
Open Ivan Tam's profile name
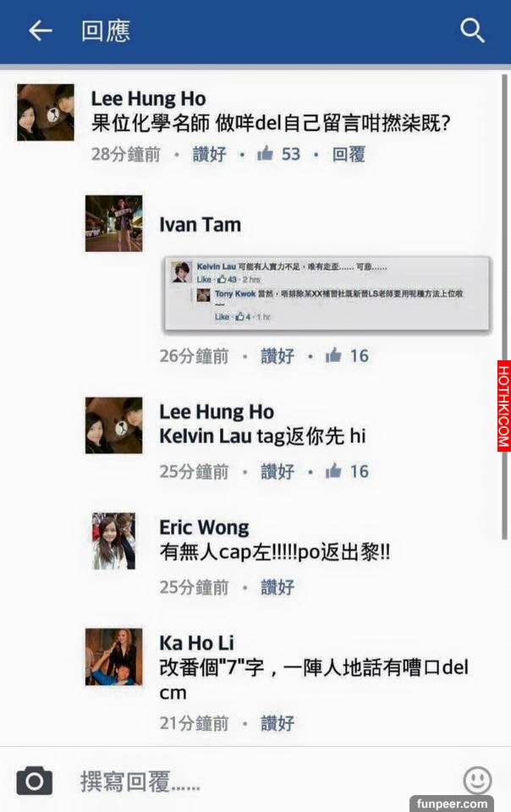(200, 224)
